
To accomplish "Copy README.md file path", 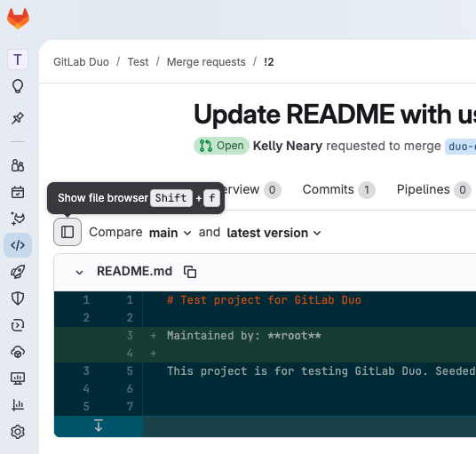I will [190, 272].
